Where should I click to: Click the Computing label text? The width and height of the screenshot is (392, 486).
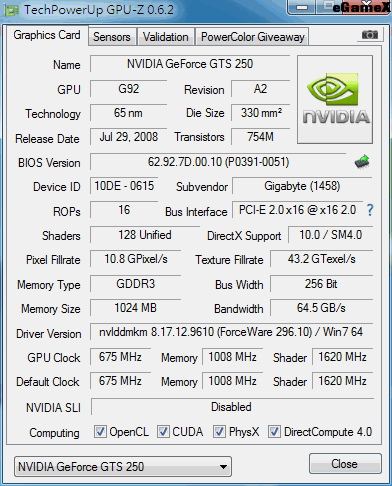(x=55, y=433)
